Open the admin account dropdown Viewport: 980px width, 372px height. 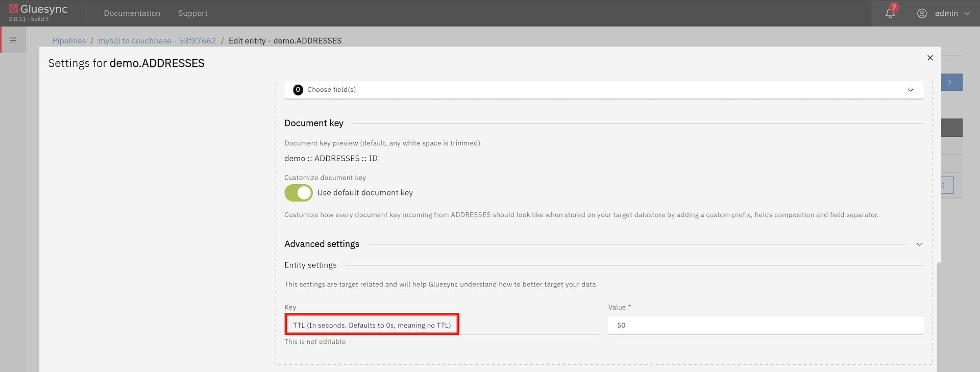point(967,13)
